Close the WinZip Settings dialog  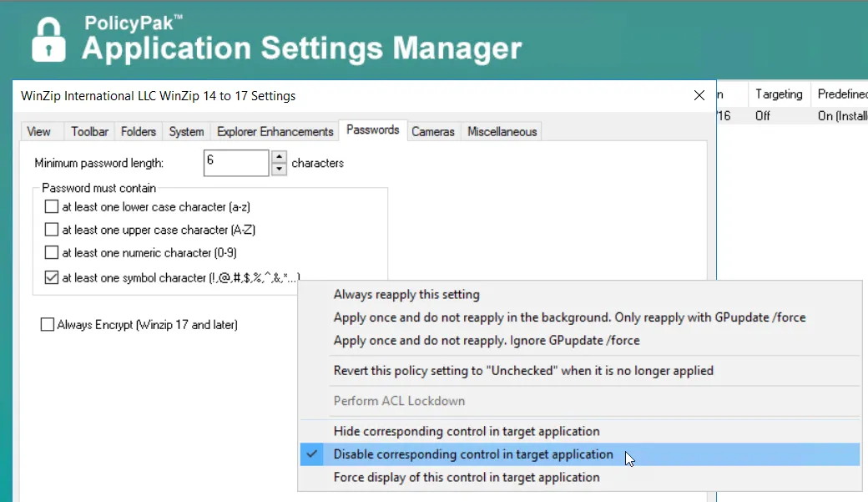[x=699, y=95]
